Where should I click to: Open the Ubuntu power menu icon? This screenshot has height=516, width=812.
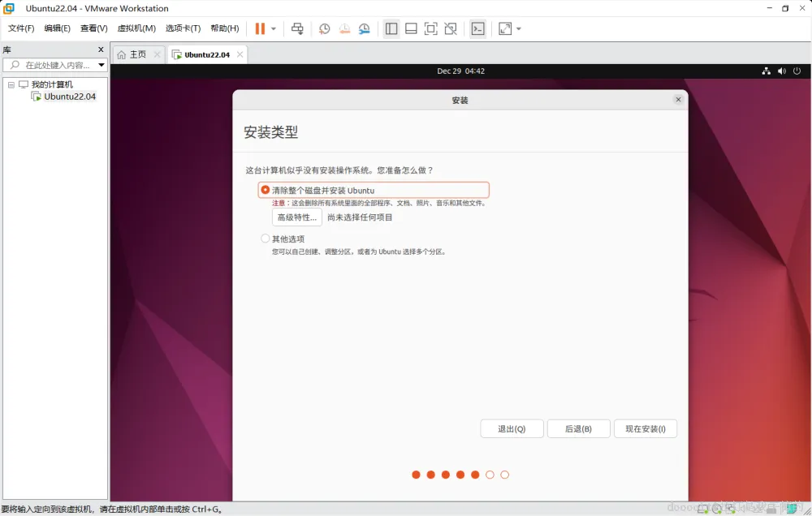[797, 71]
